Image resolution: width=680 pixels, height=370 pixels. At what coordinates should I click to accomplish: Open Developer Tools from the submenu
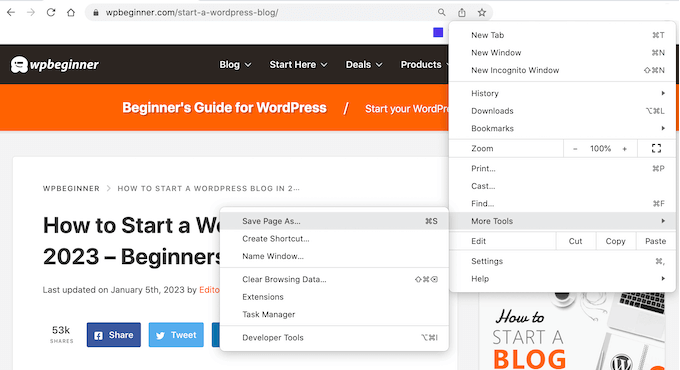point(334,337)
